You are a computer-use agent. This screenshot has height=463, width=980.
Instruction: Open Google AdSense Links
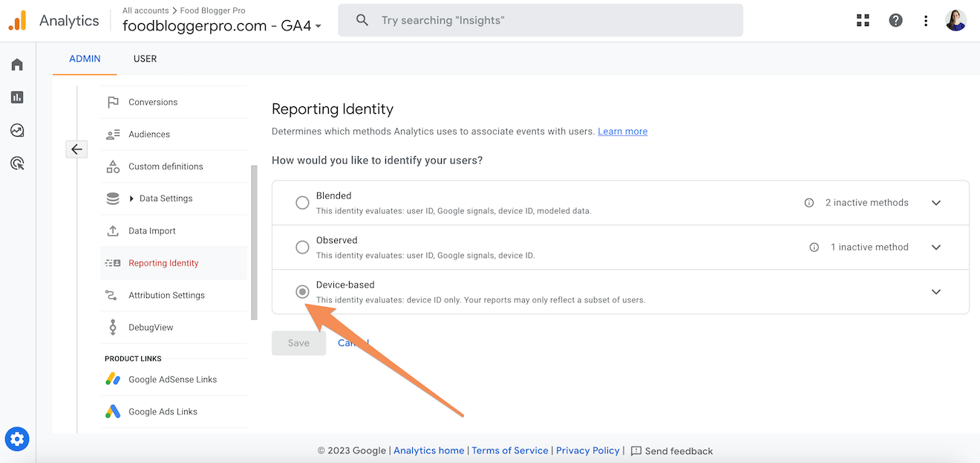[174, 379]
